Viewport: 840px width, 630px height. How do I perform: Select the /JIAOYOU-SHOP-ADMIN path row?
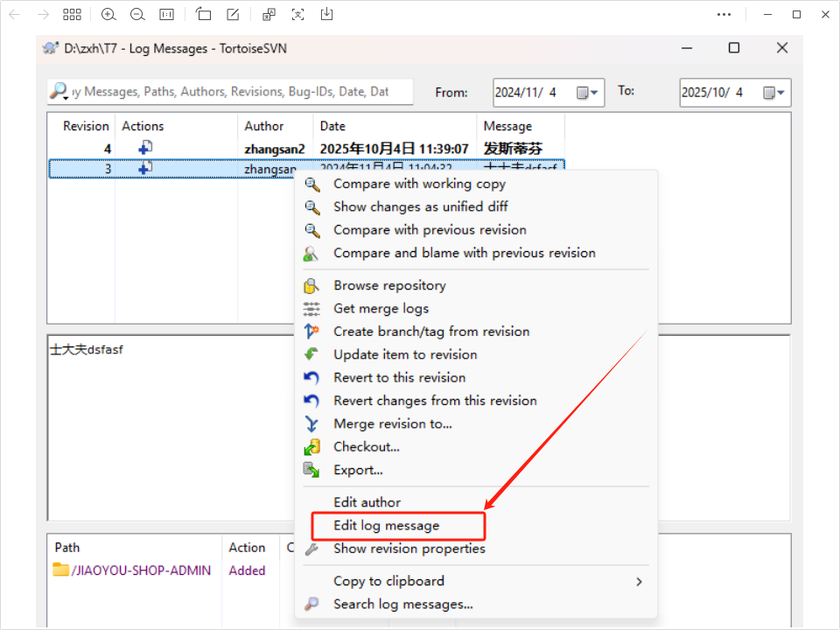[133, 570]
